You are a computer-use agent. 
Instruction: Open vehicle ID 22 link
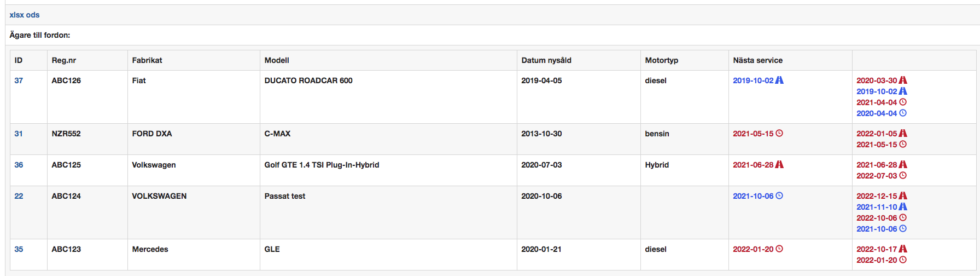pyautogui.click(x=19, y=196)
